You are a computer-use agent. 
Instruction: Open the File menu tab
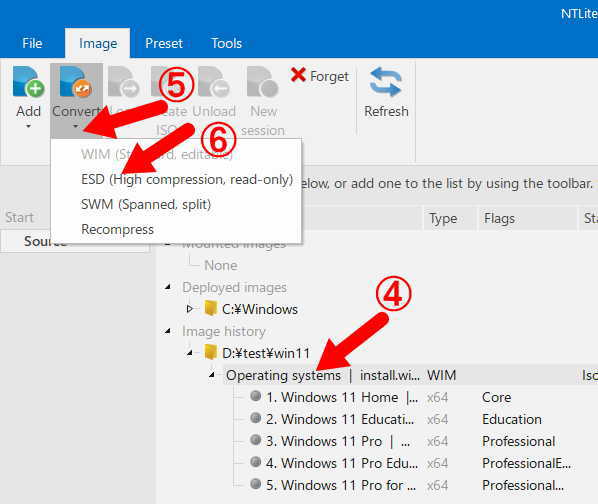point(32,43)
